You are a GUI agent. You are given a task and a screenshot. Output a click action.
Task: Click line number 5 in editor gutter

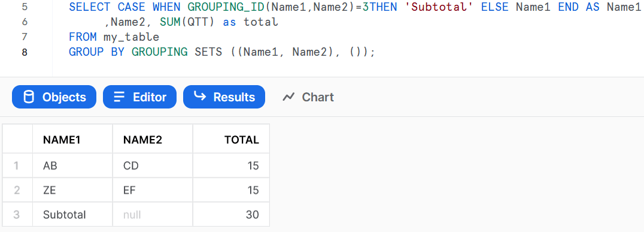[25, 7]
